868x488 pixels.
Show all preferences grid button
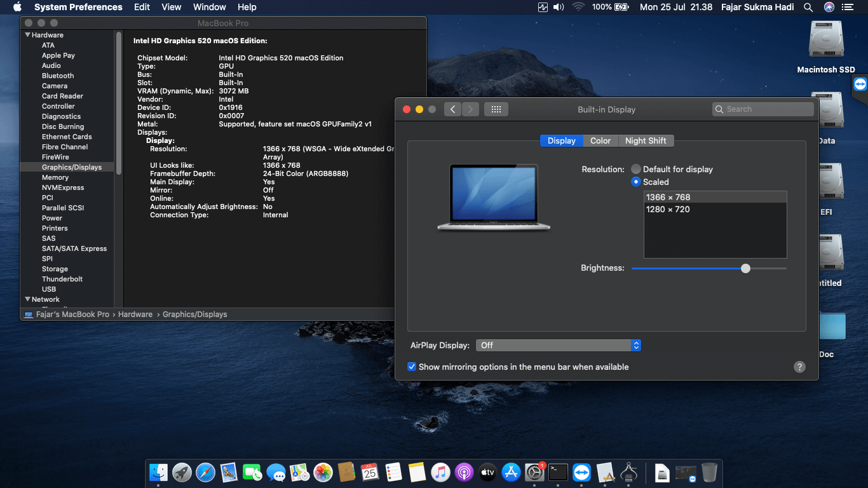click(496, 109)
